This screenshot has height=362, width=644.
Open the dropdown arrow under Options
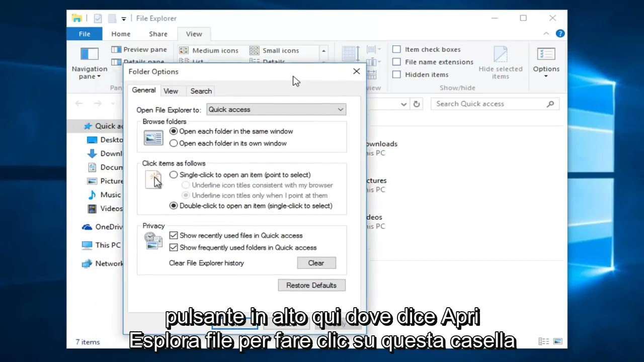(546, 76)
